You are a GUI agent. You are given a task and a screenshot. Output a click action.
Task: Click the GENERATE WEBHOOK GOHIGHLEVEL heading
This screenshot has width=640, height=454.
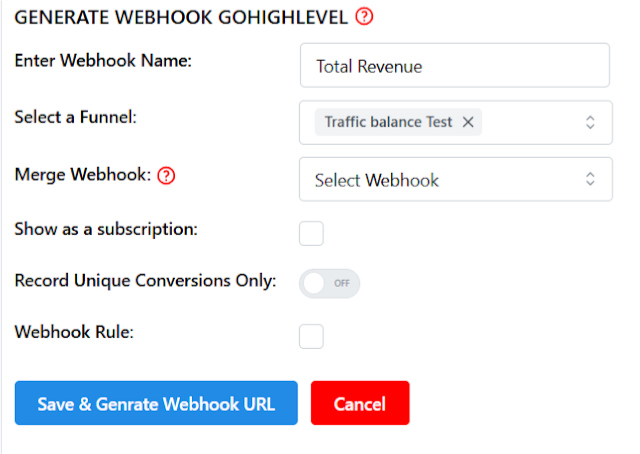coord(181,18)
